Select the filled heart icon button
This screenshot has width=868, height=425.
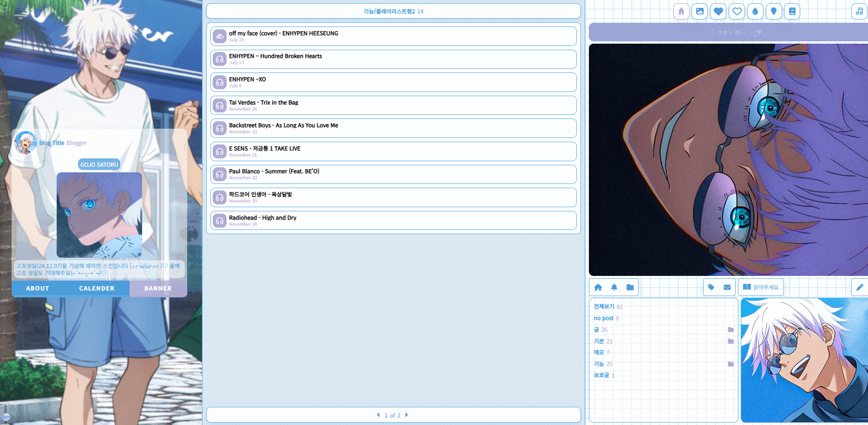(x=718, y=12)
